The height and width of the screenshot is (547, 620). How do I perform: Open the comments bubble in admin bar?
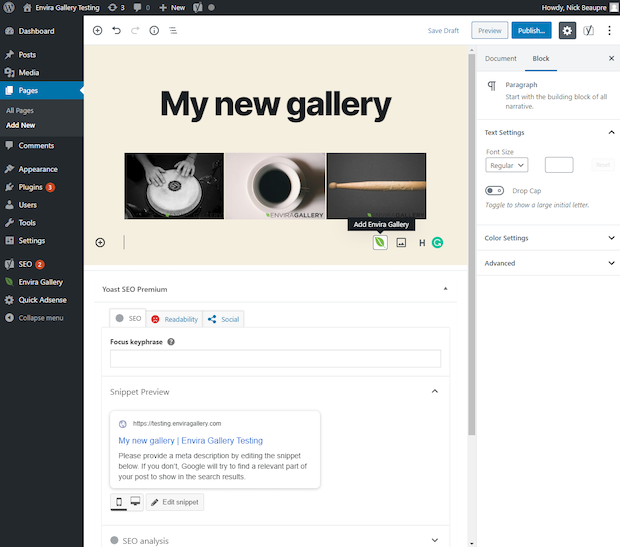[142, 8]
